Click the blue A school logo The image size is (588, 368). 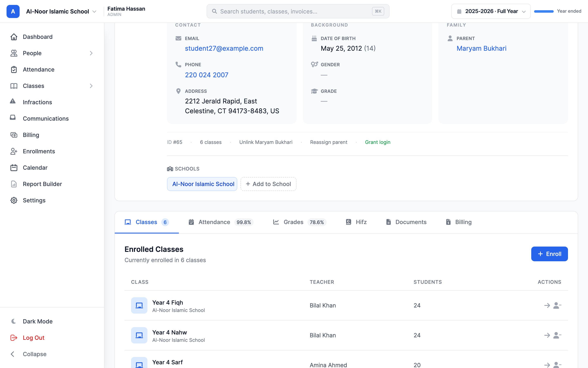pos(13,11)
